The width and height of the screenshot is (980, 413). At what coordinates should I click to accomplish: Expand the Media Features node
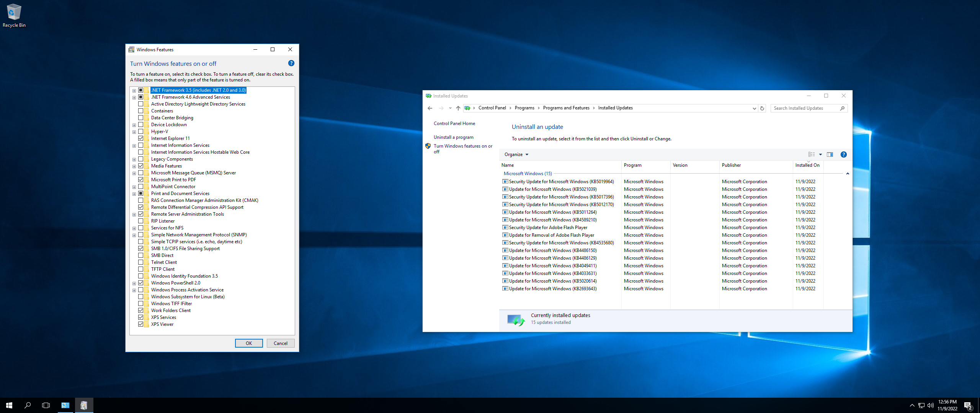tap(134, 166)
